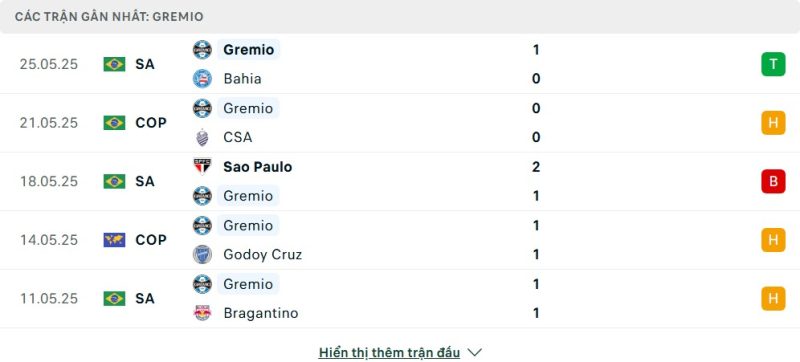
Task: Click the COP competition label on 21.05.25
Action: pos(151,123)
